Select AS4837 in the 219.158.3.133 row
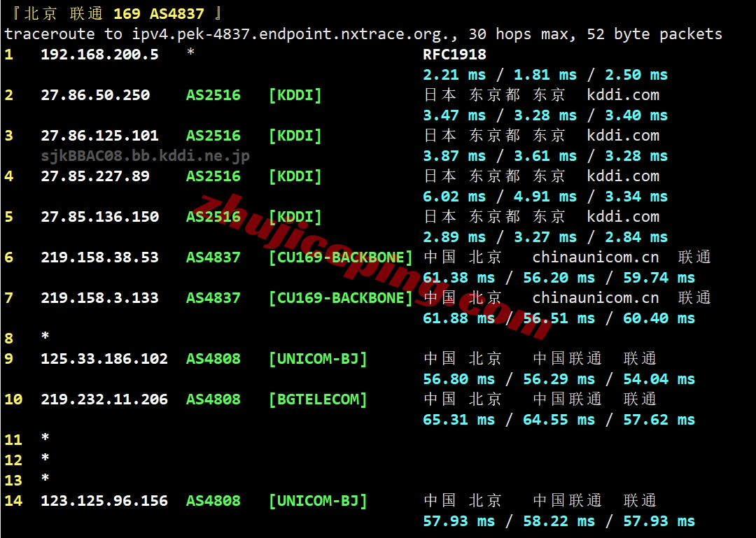The height and width of the screenshot is (538, 756). [x=213, y=297]
